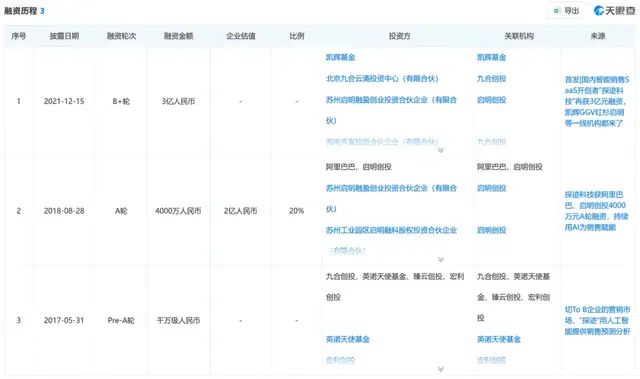Click the 融资轮次 column header

[121, 36]
